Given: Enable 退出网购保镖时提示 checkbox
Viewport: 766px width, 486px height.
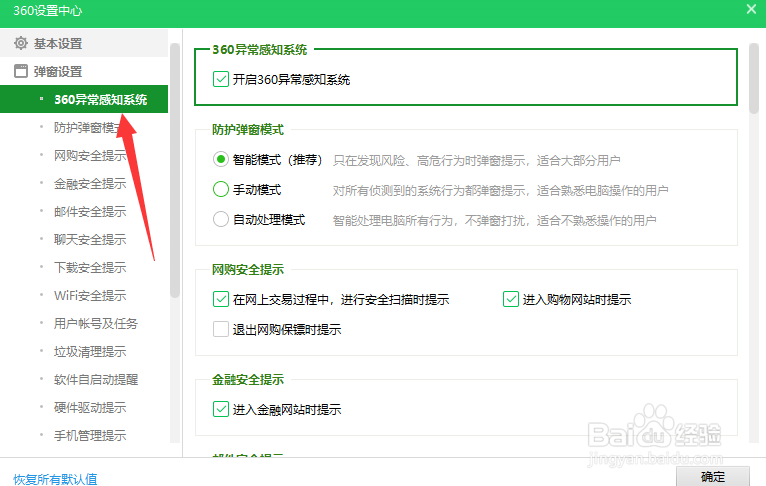Looking at the screenshot, I should coord(221,329).
